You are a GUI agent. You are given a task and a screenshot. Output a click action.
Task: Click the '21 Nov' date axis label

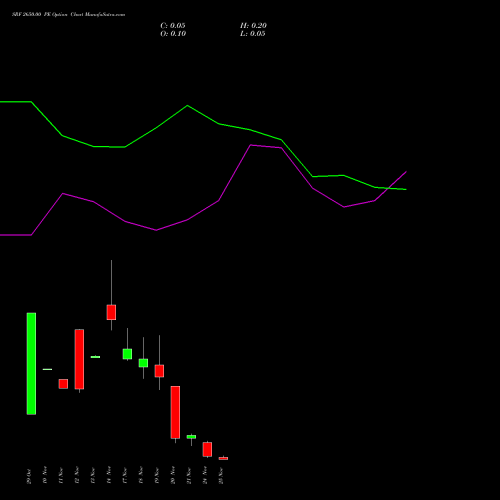(189, 475)
